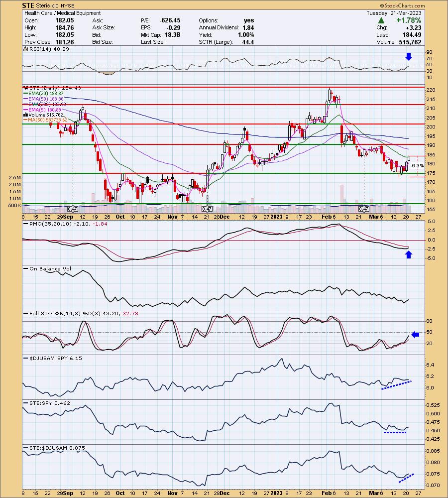This screenshot has height=498, width=448.
Task: Click the EPS value -0.29
Action: click(174, 27)
